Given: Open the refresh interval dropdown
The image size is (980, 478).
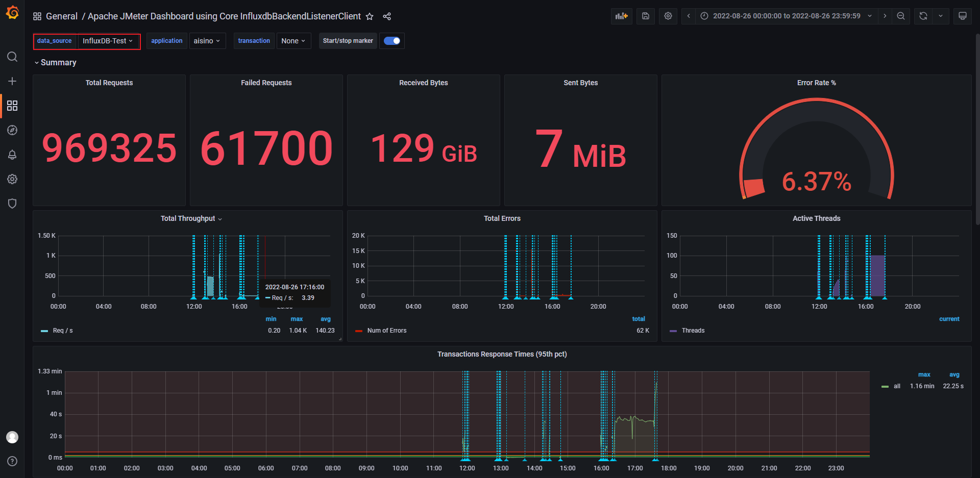Looking at the screenshot, I should tap(941, 16).
